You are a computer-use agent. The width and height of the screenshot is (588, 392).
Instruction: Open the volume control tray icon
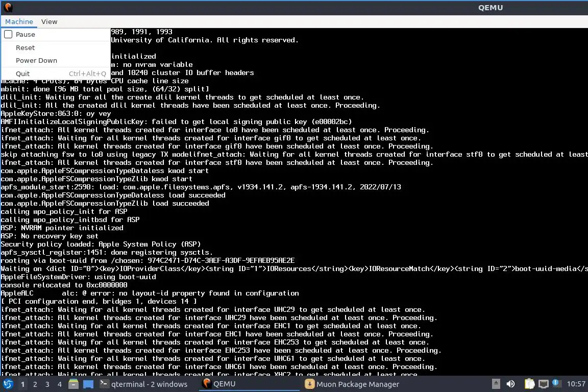(511, 384)
